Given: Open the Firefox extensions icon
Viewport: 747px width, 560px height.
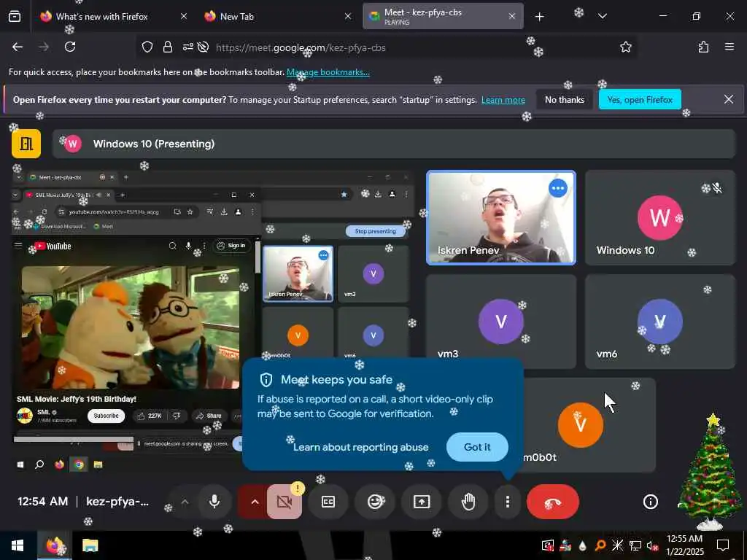Looking at the screenshot, I should (x=703, y=47).
